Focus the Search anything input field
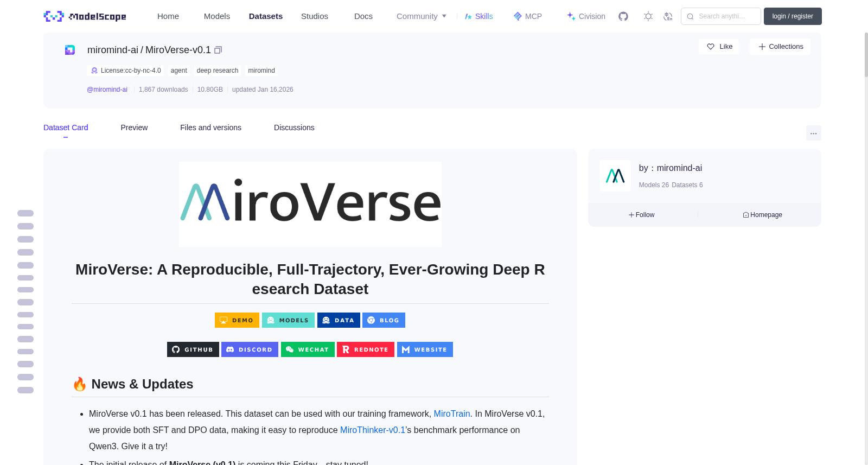This screenshot has width=868, height=465. [x=721, y=16]
